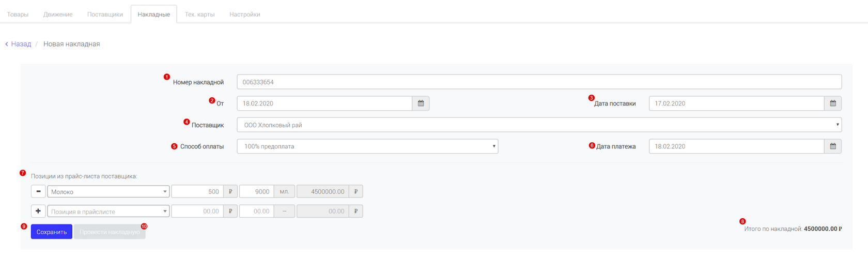
Task: Open calendar for the 'От' date field
Action: pos(421,103)
